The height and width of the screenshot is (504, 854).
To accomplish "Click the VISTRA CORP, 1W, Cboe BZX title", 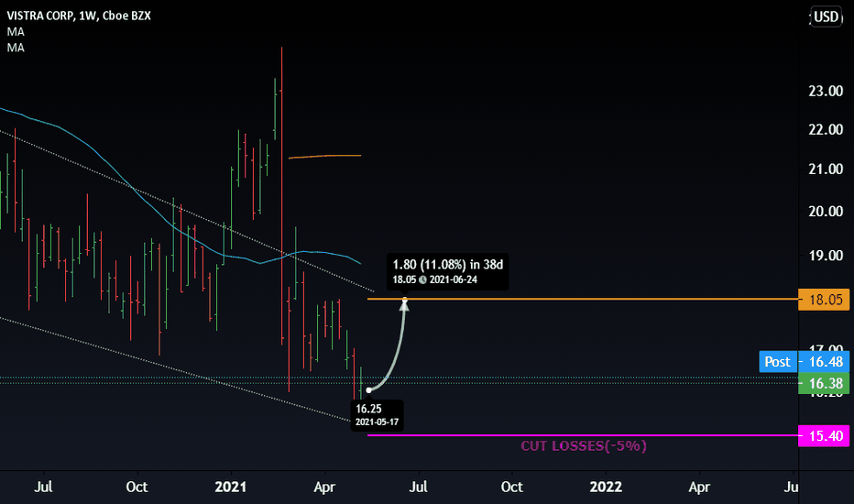I will [x=79, y=16].
